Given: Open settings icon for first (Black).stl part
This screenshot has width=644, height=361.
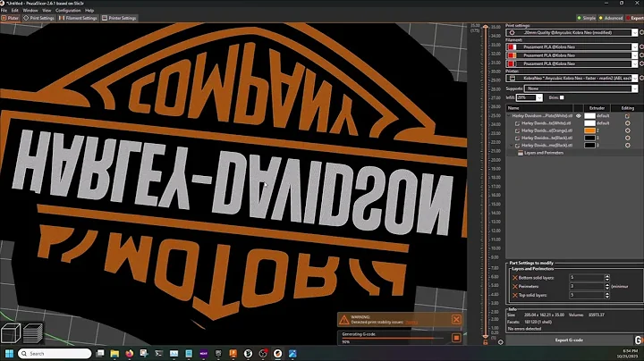Looking at the screenshot, I should click(627, 138).
